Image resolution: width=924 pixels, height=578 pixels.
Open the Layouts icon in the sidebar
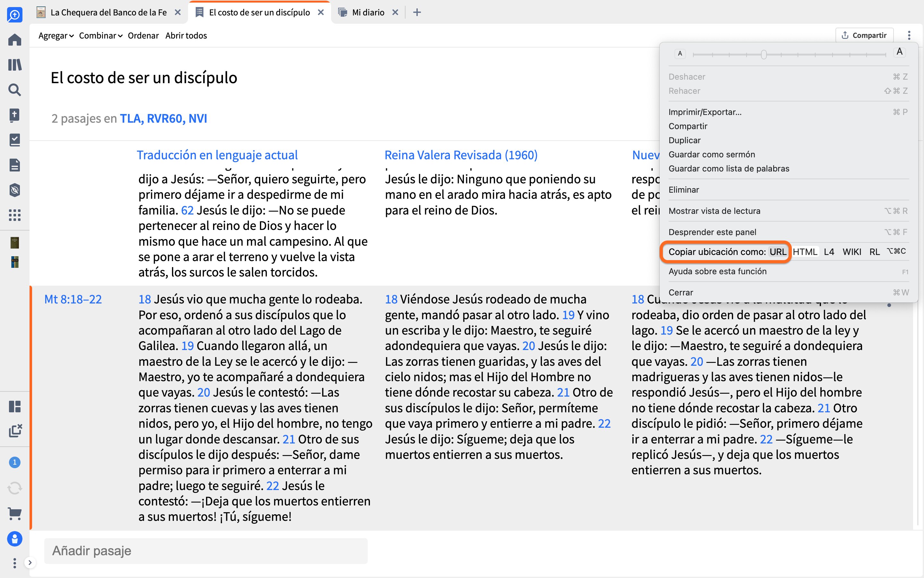pyautogui.click(x=14, y=406)
